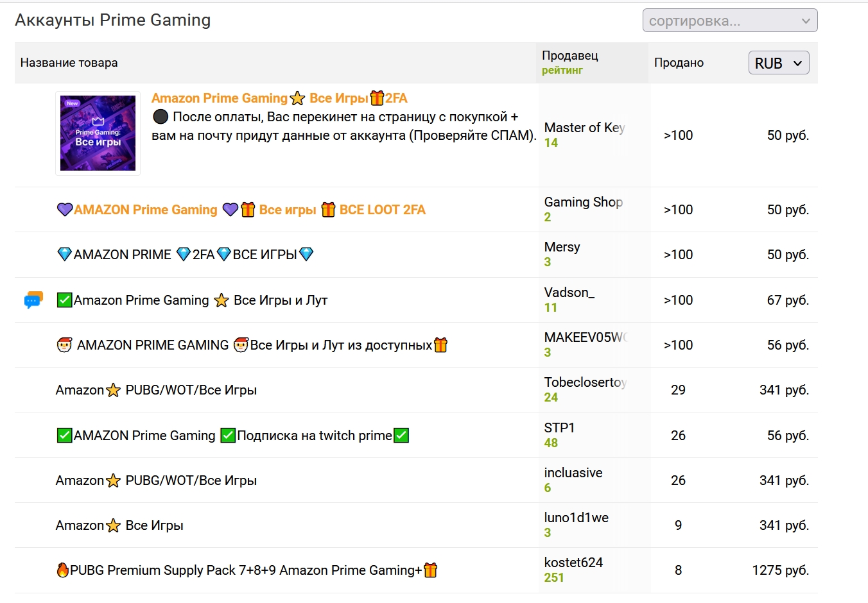Screen dimensions: 868x603
Task: Click the rating 251 under kostet624
Action: pyautogui.click(x=554, y=578)
